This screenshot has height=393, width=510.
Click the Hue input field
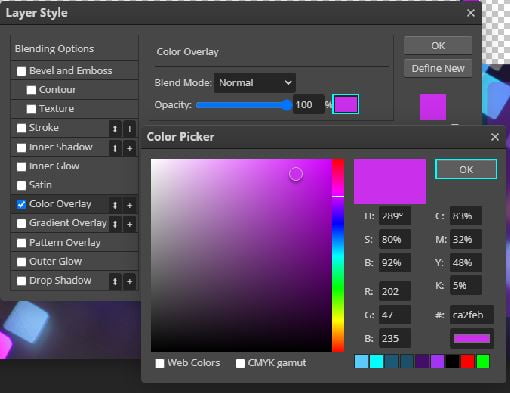click(395, 216)
